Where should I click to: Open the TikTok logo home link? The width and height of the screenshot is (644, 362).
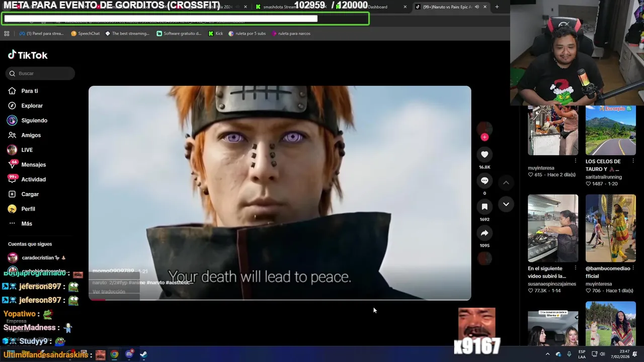[x=28, y=55]
